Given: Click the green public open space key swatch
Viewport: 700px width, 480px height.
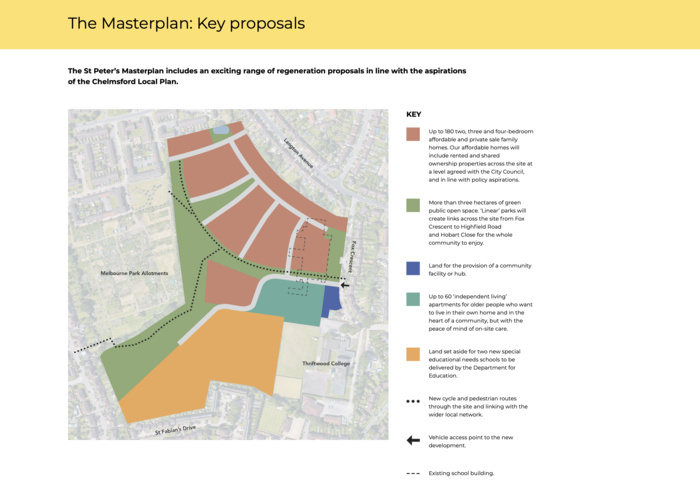Looking at the screenshot, I should pos(413,206).
